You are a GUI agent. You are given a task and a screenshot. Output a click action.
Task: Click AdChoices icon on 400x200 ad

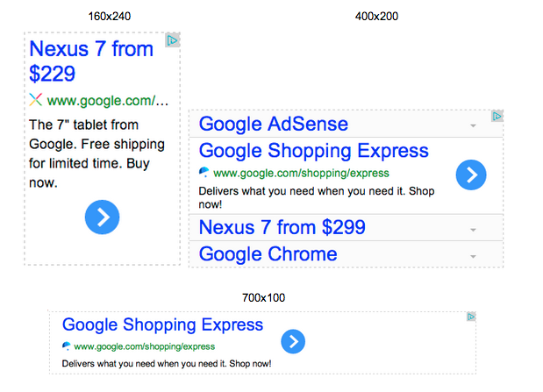click(497, 116)
